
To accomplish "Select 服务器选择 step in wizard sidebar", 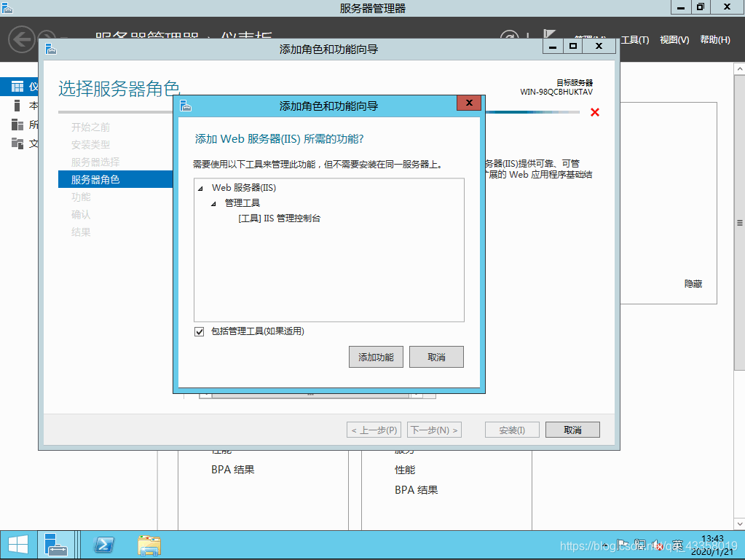I will tap(95, 162).
